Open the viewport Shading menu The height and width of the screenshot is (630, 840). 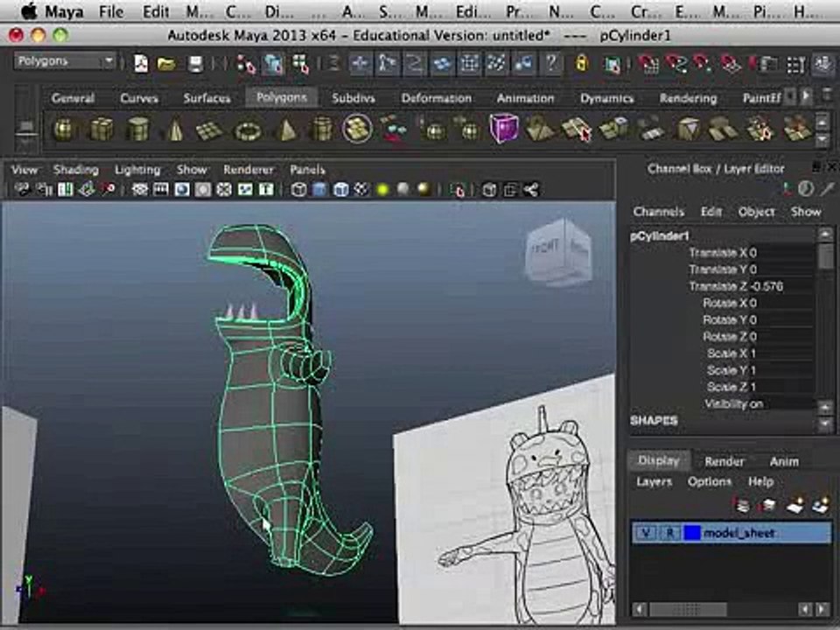(x=75, y=170)
